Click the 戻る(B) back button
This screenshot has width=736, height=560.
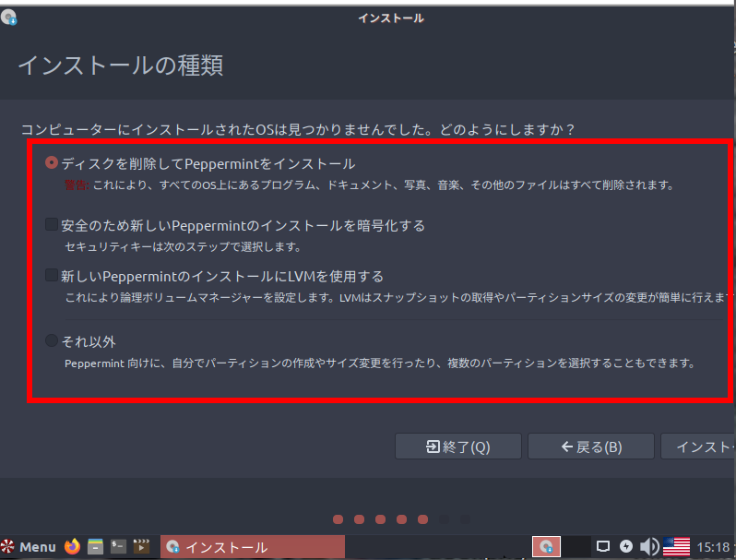591,447
